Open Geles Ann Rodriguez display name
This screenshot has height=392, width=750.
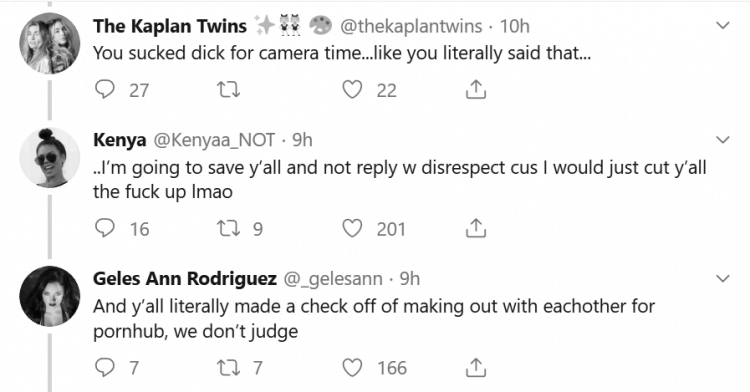click(185, 278)
